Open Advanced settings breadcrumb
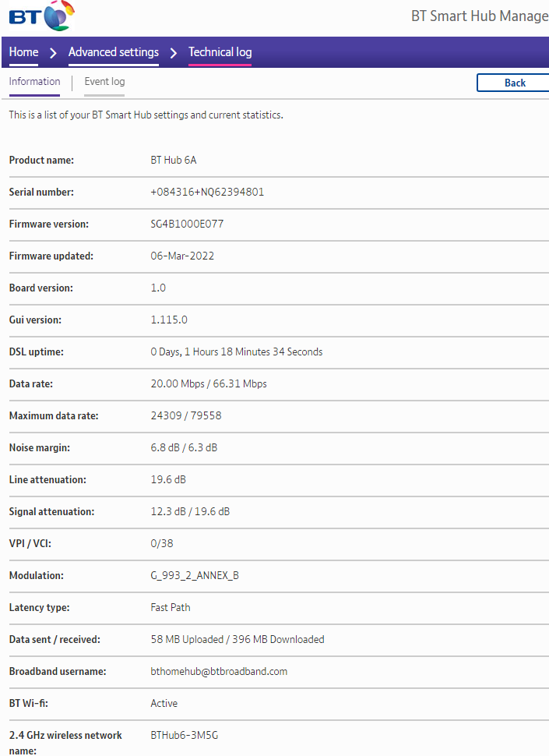This screenshot has height=756, width=549. (x=114, y=52)
